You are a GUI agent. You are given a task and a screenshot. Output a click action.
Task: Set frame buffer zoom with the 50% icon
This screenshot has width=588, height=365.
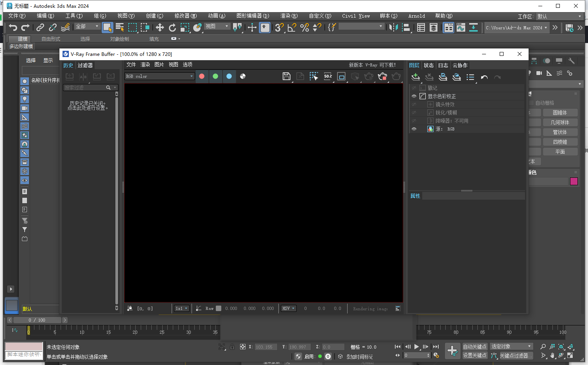328,77
